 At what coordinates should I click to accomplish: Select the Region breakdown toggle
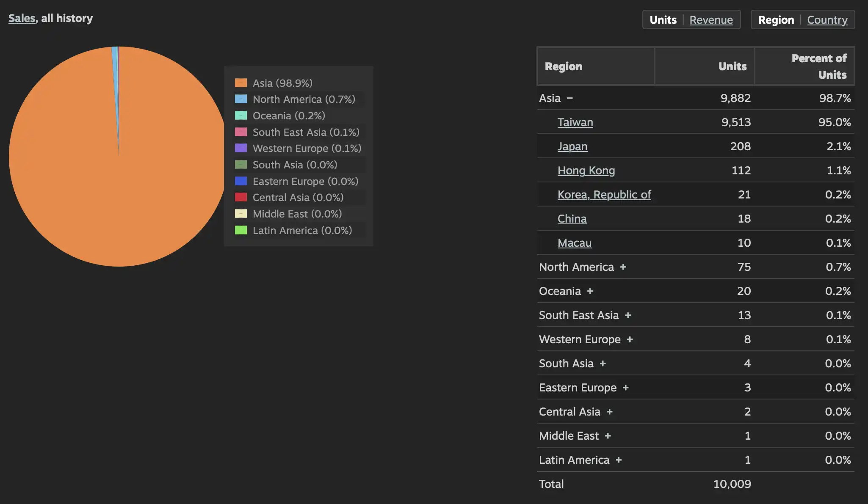click(776, 20)
